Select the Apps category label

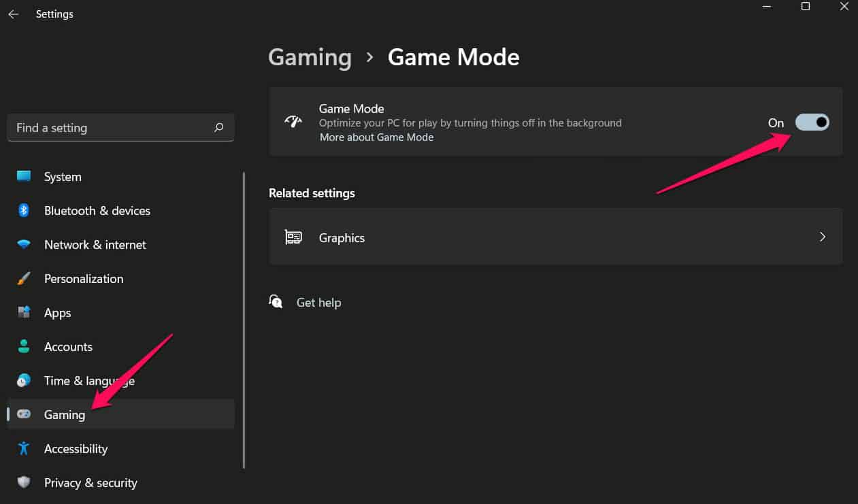(x=58, y=313)
